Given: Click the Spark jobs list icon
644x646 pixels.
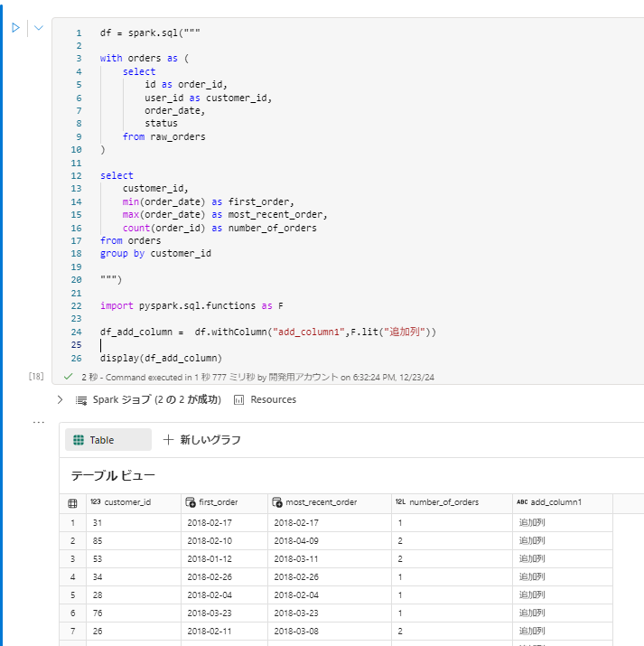Looking at the screenshot, I should click(x=81, y=400).
